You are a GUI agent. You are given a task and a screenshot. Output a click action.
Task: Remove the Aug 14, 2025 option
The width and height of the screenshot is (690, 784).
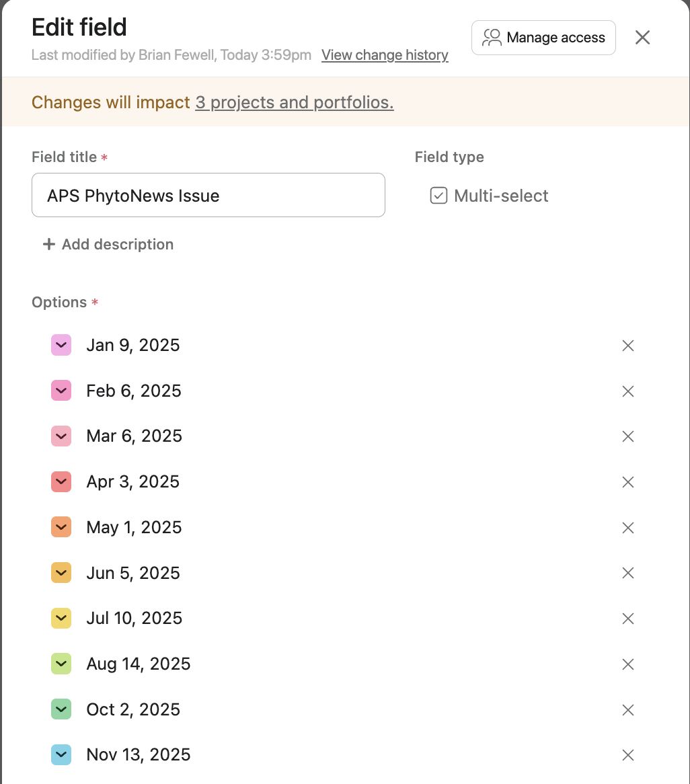(627, 664)
